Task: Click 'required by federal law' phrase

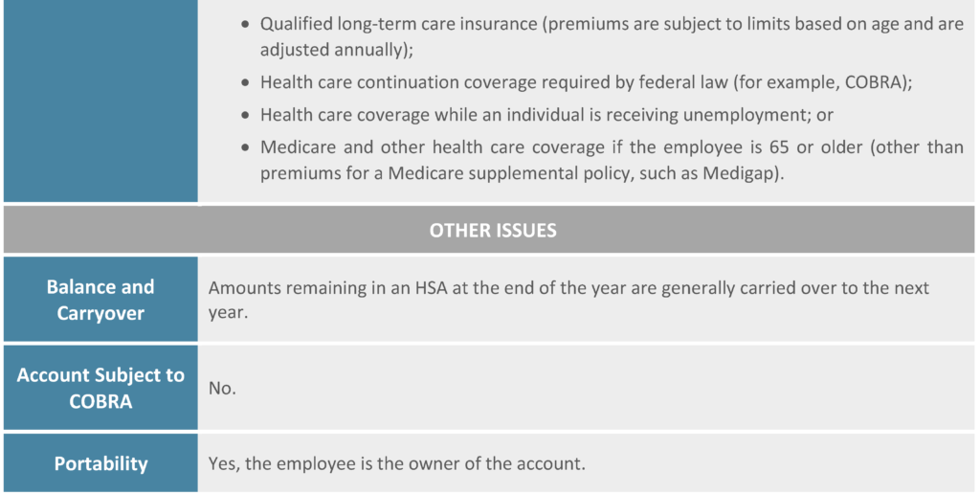Action: [x=636, y=82]
